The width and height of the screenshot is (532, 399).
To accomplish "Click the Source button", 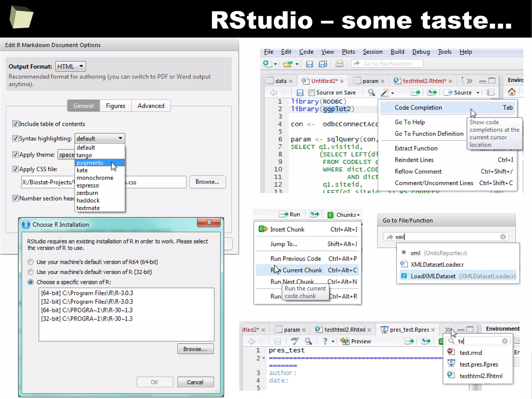I will 458,93.
